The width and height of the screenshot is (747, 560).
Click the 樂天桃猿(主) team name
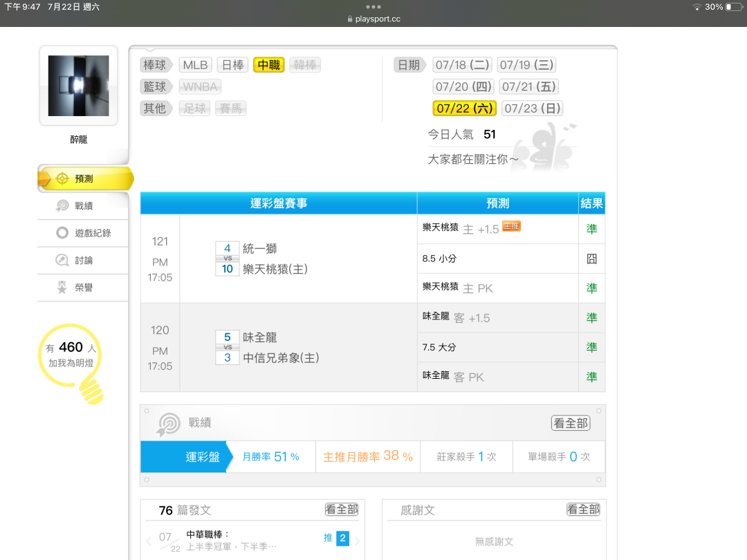(x=275, y=269)
